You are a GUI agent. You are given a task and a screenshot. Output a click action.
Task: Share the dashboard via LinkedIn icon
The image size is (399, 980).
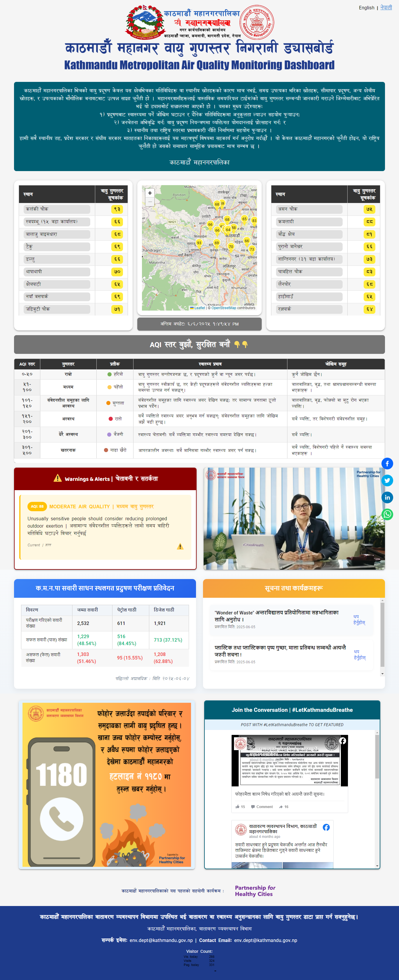tap(387, 497)
